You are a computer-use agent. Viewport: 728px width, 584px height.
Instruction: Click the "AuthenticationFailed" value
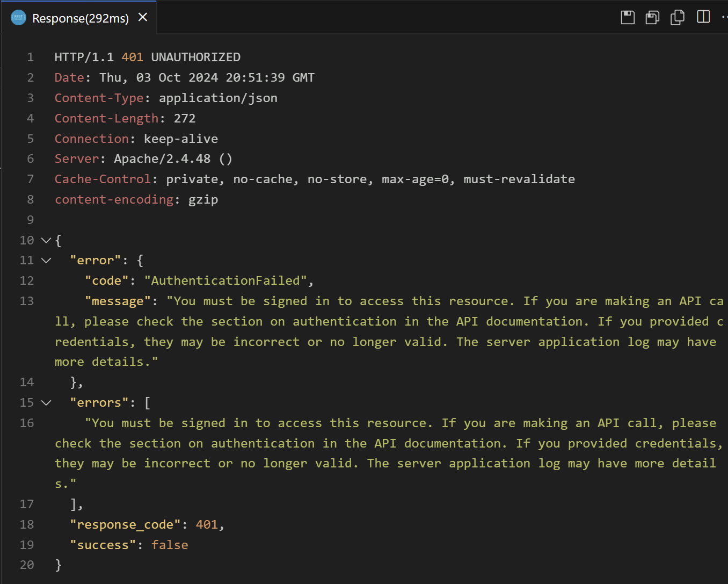pos(225,280)
